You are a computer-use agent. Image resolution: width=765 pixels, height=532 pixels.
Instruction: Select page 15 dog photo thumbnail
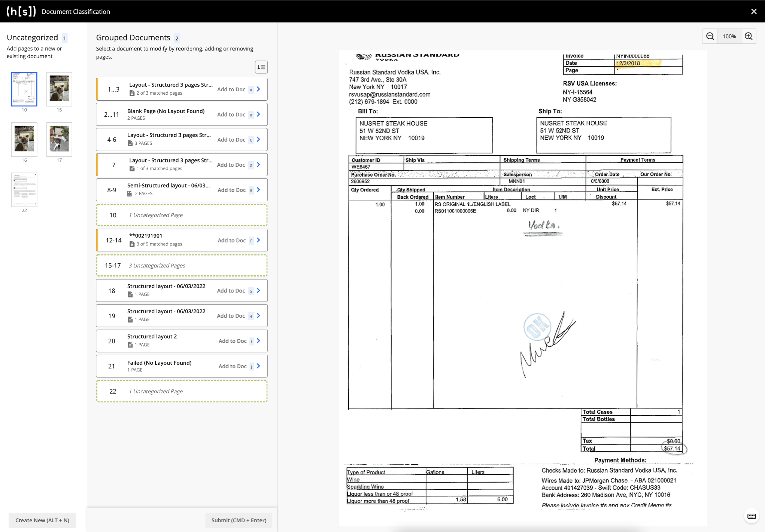[x=59, y=89]
